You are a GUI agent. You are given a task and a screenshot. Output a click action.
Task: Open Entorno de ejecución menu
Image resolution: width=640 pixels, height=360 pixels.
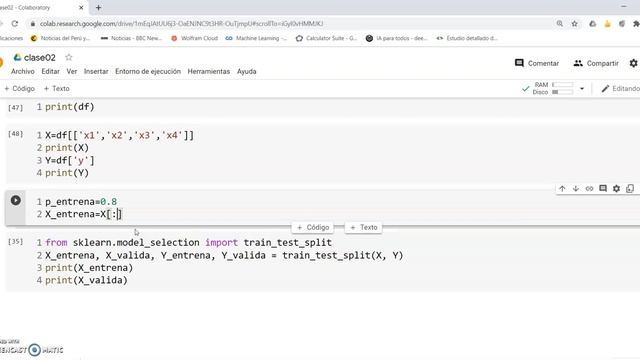coord(148,71)
